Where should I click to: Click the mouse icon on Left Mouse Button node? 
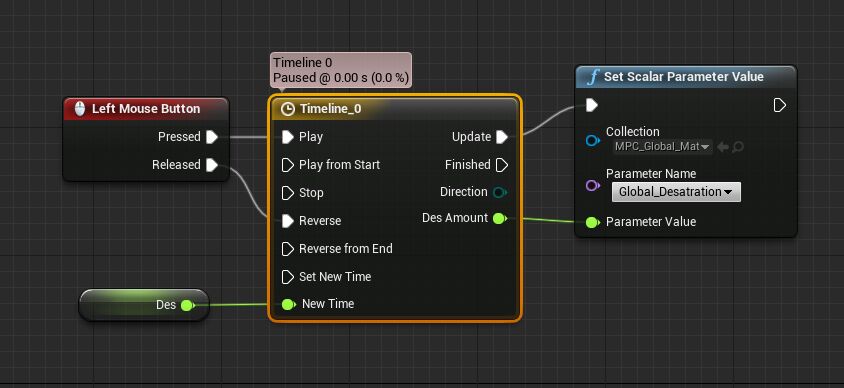click(x=80, y=109)
